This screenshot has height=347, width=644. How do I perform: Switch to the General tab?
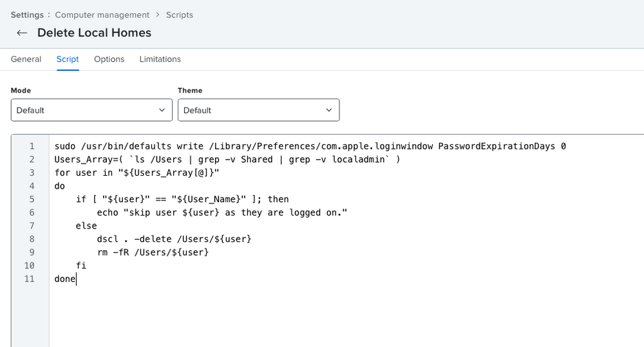(x=26, y=59)
